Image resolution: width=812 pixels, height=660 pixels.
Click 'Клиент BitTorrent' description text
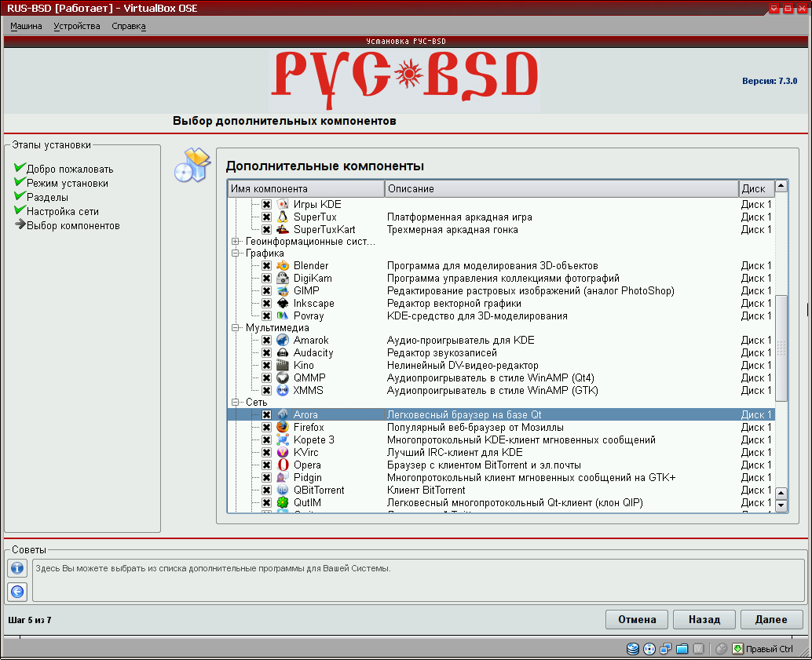(x=426, y=490)
